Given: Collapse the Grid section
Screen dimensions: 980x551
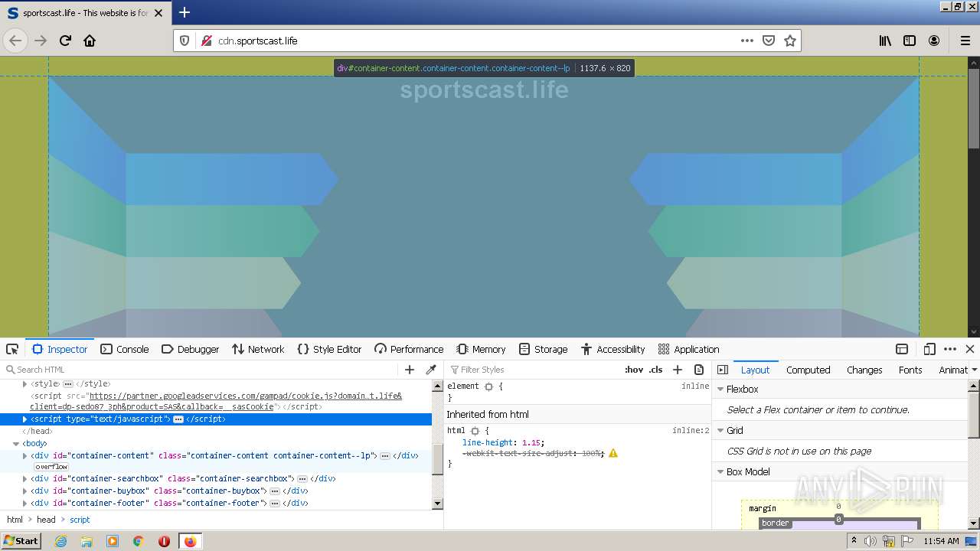Looking at the screenshot, I should [x=720, y=430].
